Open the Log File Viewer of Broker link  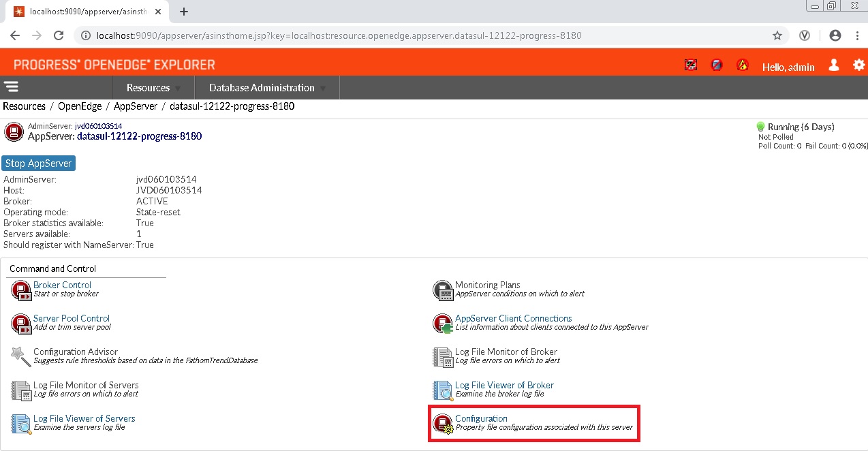[504, 385]
